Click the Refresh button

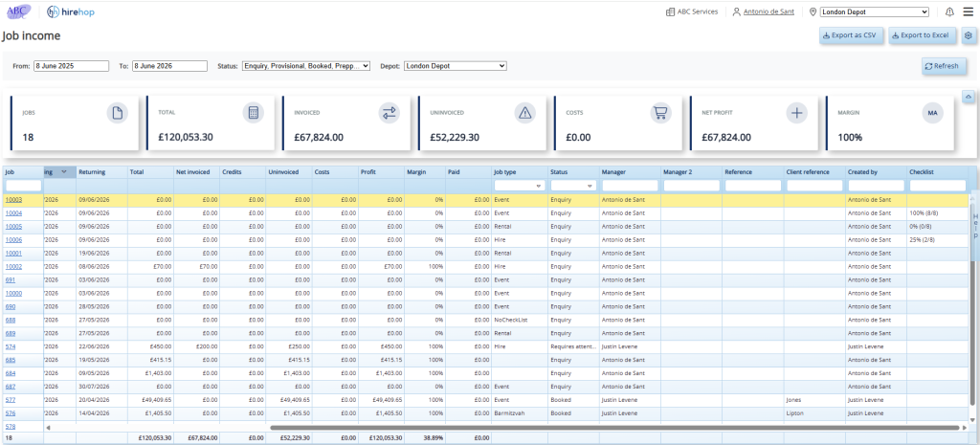tap(944, 66)
